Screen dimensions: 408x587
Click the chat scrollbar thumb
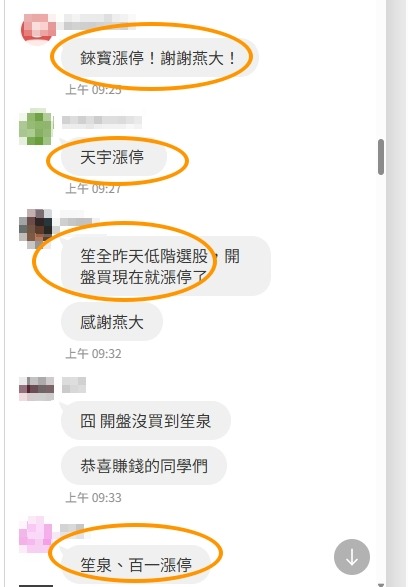click(381, 157)
